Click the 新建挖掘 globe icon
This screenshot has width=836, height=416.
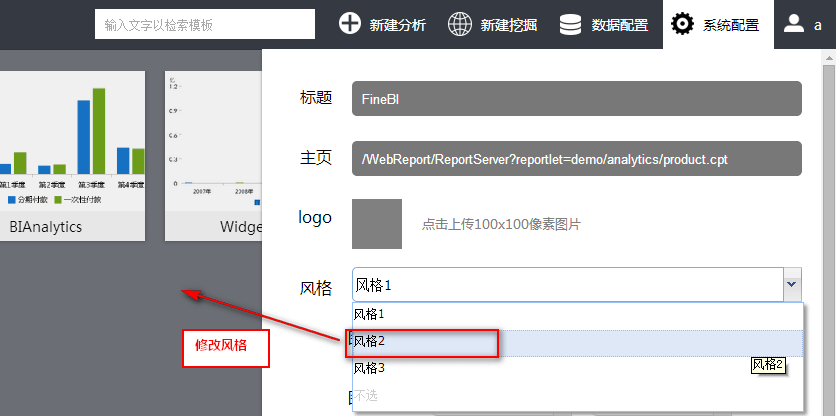[460, 24]
